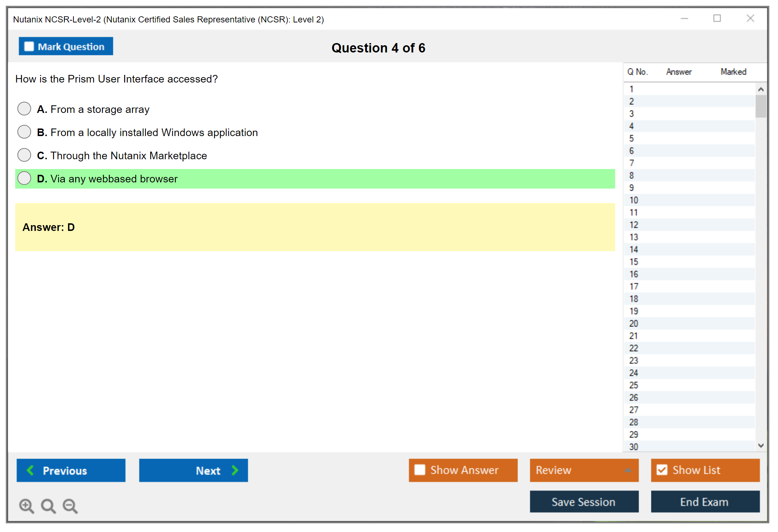Click the Save Session button

point(584,502)
